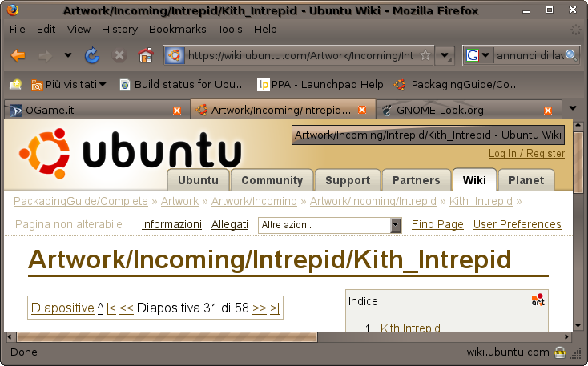Screen dimensions: 588x366
Task: Jump to last slide with '>|'
Action: (275, 308)
